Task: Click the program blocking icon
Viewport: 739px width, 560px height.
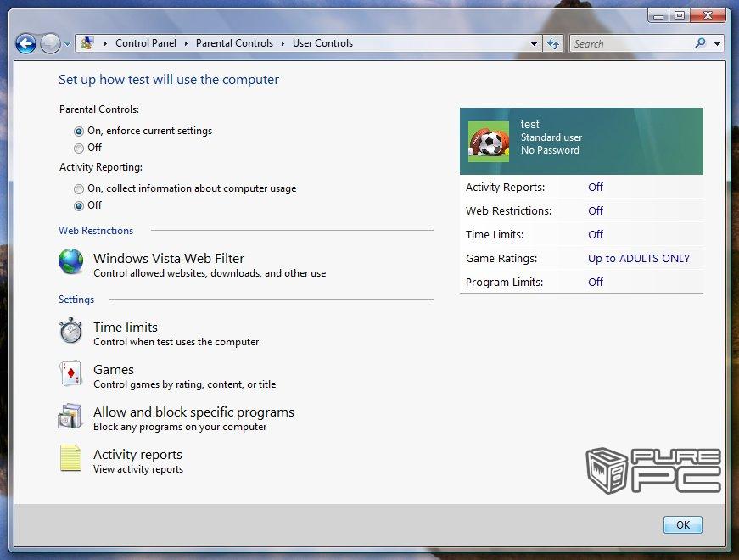Action: tap(70, 416)
